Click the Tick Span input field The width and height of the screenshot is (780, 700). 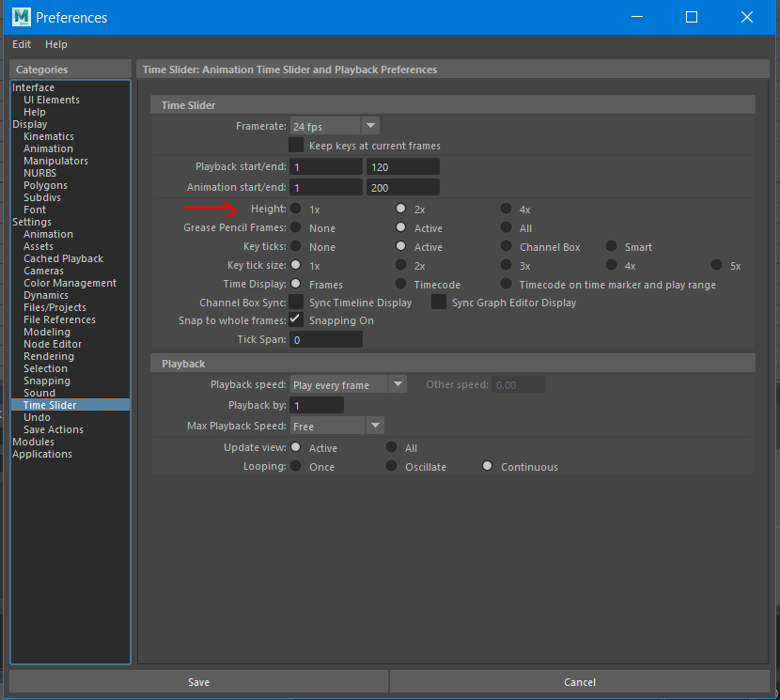pos(325,339)
